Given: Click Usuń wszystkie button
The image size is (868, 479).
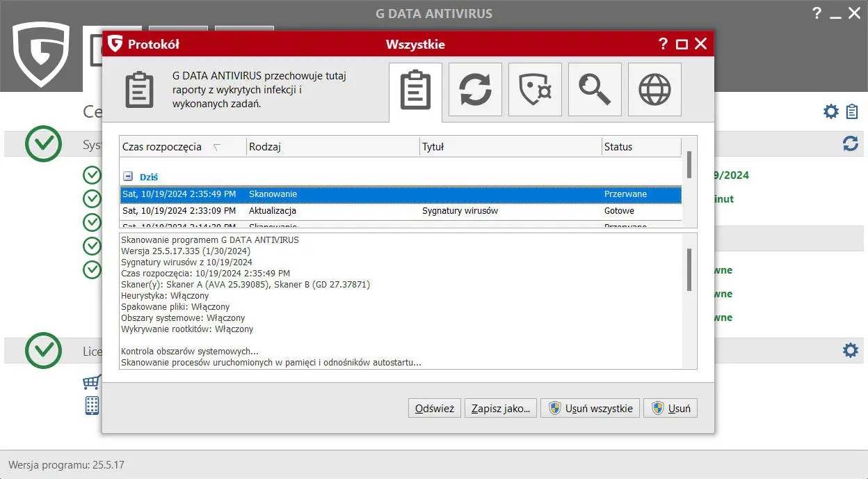Looking at the screenshot, I should pyautogui.click(x=591, y=409).
